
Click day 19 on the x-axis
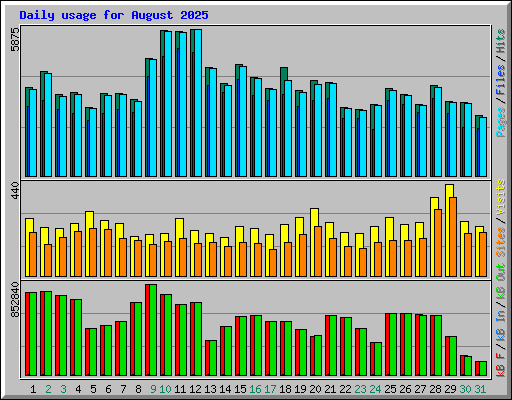coord(300,389)
